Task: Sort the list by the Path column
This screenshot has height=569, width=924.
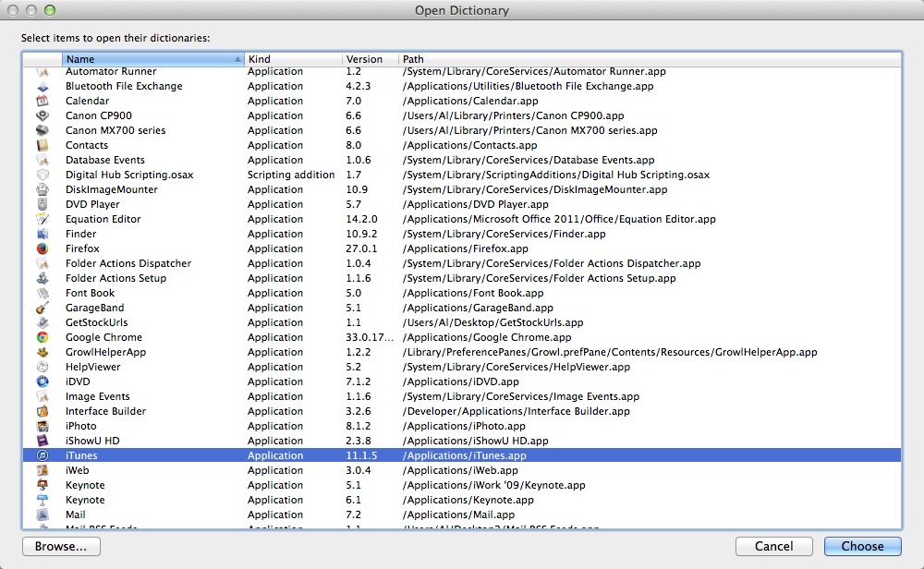Action: click(x=650, y=59)
